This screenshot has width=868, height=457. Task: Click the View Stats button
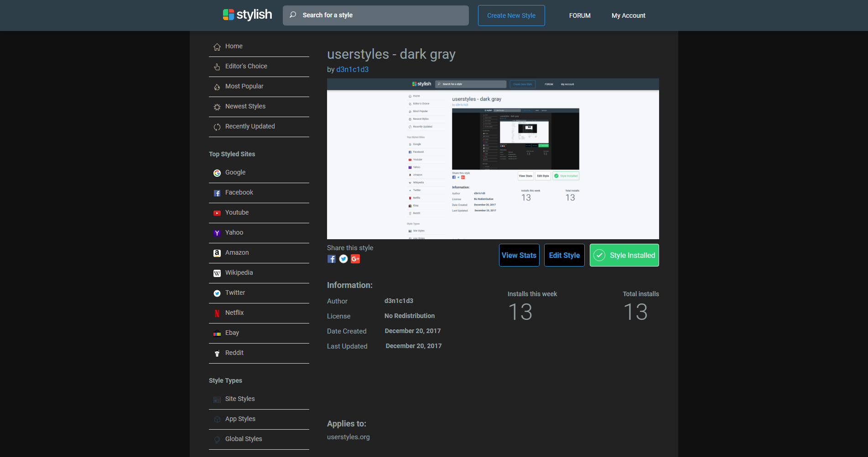(519, 255)
